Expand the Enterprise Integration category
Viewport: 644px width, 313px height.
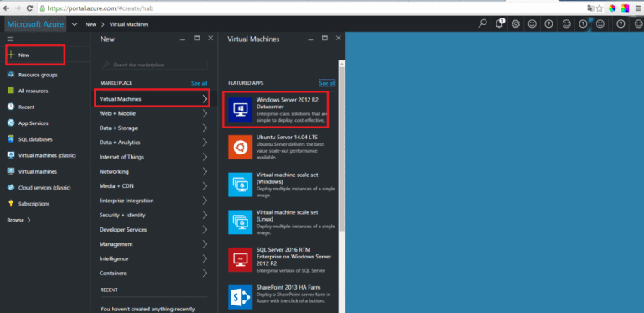153,201
